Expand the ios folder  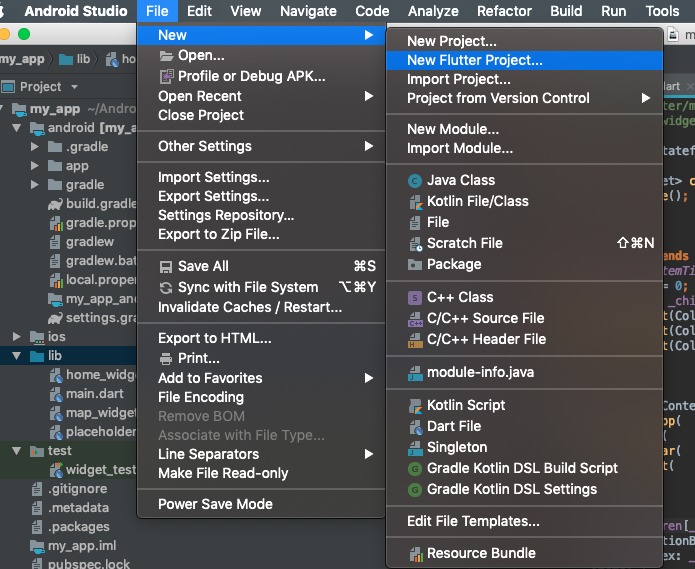tap(17, 337)
